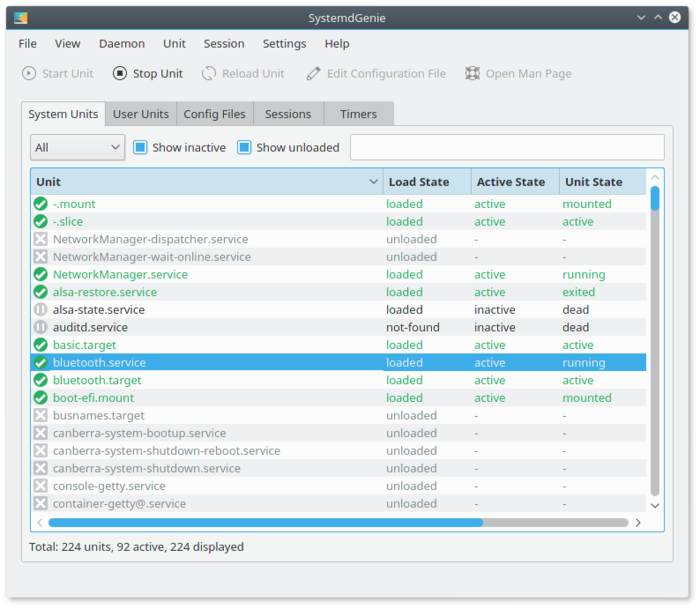
Task: Toggle the Show unloaded checkbox
Action: click(x=245, y=147)
